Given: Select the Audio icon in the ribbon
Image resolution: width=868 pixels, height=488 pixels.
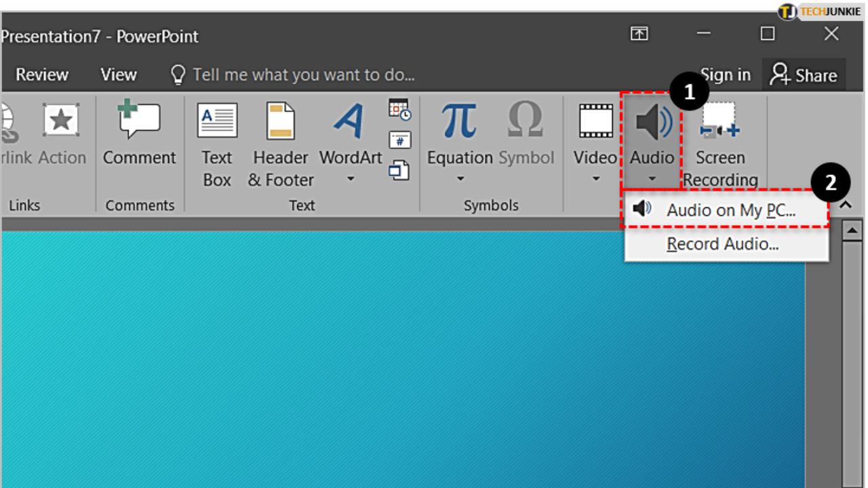Looking at the screenshot, I should point(652,122).
